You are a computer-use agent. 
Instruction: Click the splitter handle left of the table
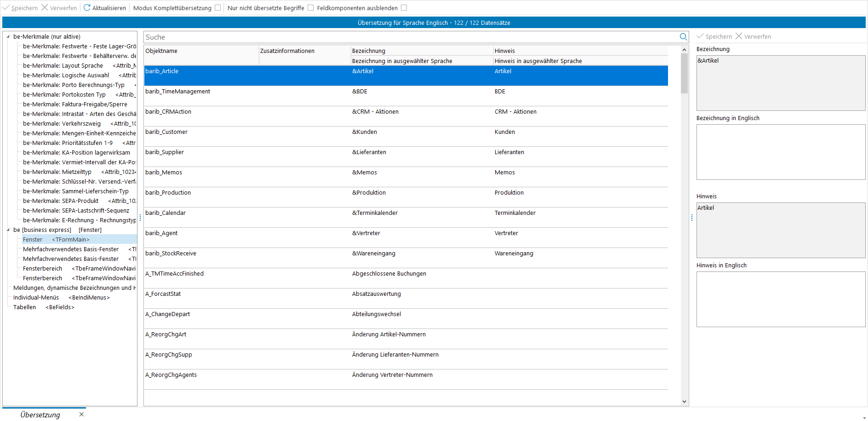(140, 218)
